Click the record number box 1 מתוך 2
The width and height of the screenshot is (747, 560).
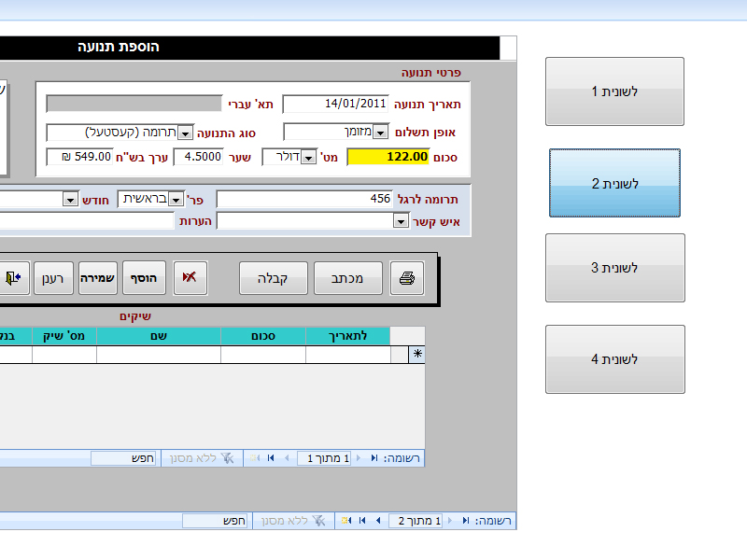click(416, 521)
